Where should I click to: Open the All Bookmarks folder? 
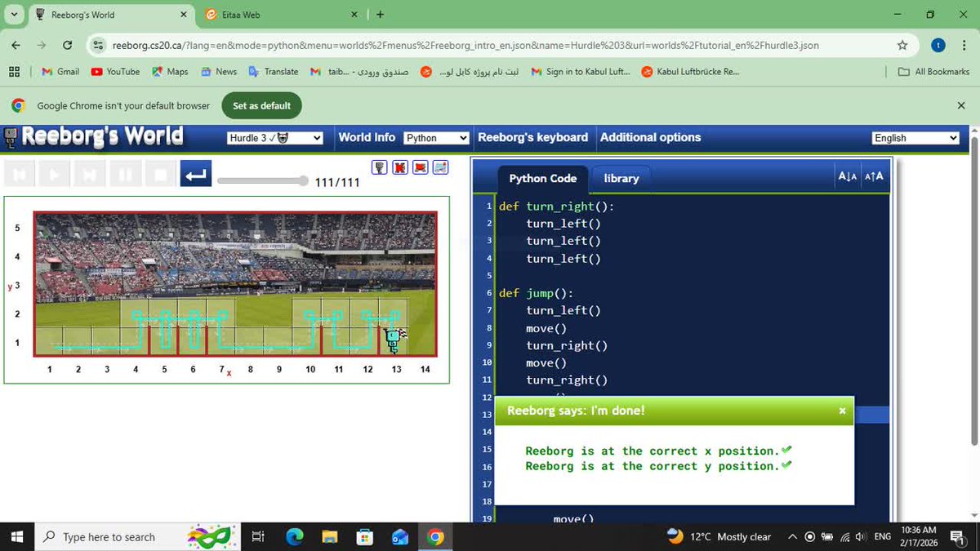933,72
